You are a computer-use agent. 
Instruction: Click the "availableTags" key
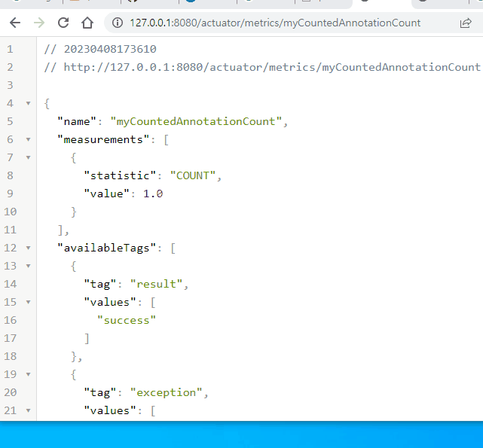point(107,248)
